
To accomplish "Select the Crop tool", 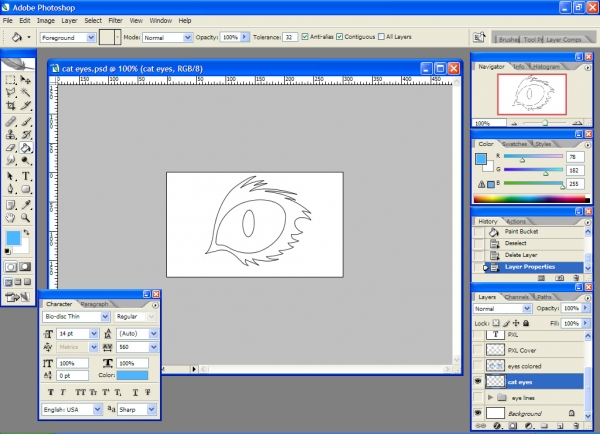I will [10, 105].
